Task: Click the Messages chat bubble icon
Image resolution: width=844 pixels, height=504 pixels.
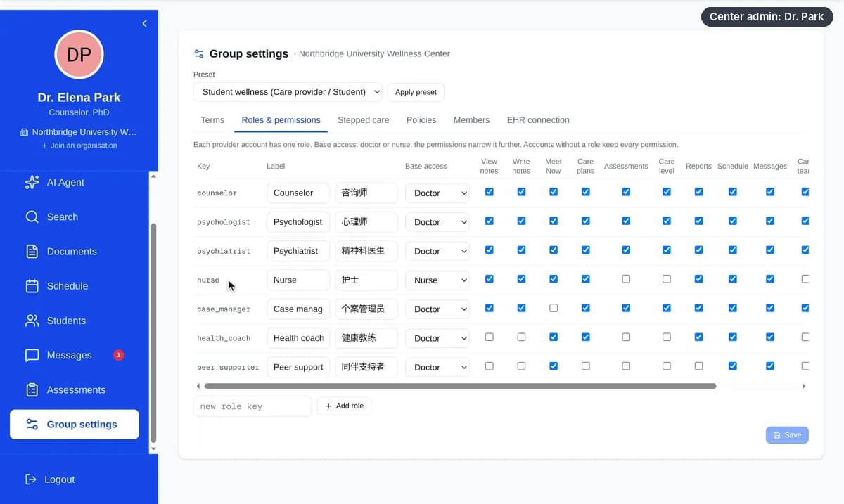Action: pos(32,355)
